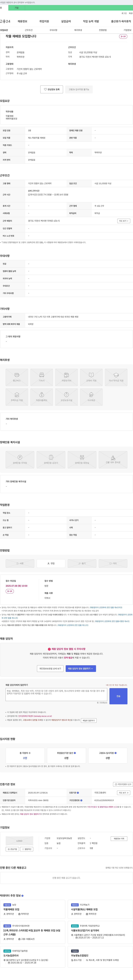Viewport: 133px width, 980px height.
Task: Click the 건물 내부 경사로 facility icon
Action: point(113,460)
